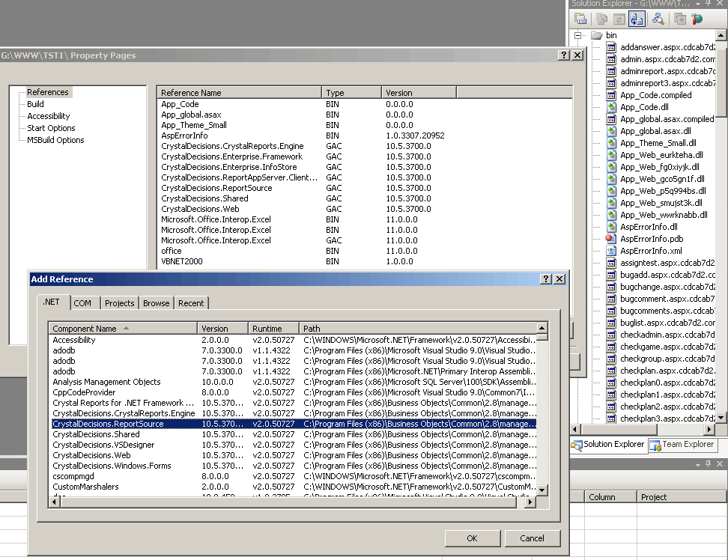Viewport: 728px width, 560px height.
Task: Open the ASP.NET Configuration tool icon
Action: tap(697, 19)
